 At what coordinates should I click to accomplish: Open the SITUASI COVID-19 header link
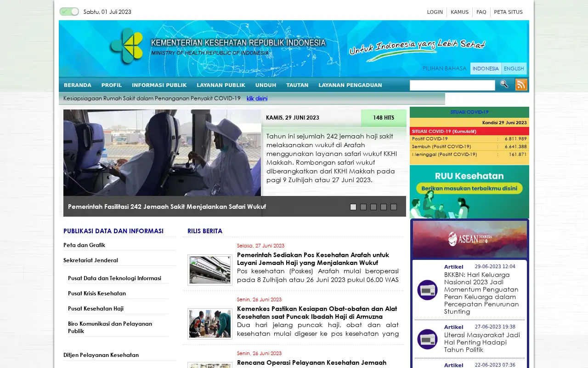click(x=469, y=112)
